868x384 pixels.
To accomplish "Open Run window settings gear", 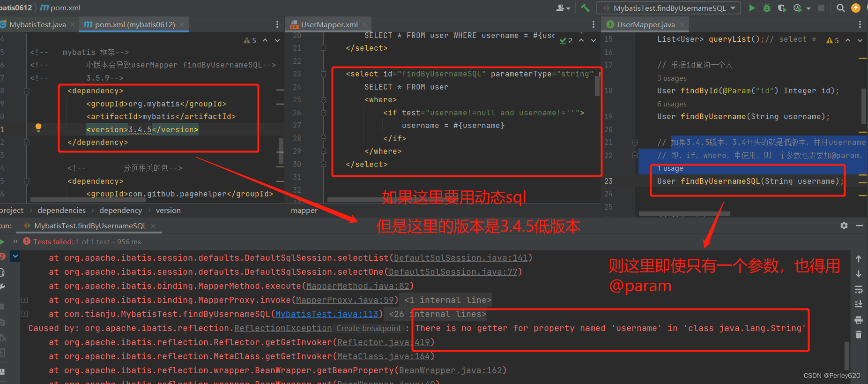I will 844,226.
